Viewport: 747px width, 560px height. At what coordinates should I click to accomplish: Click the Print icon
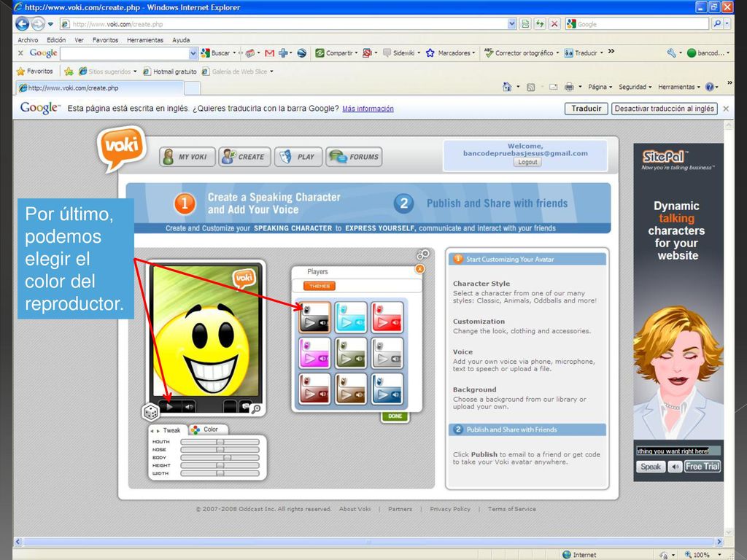[569, 87]
